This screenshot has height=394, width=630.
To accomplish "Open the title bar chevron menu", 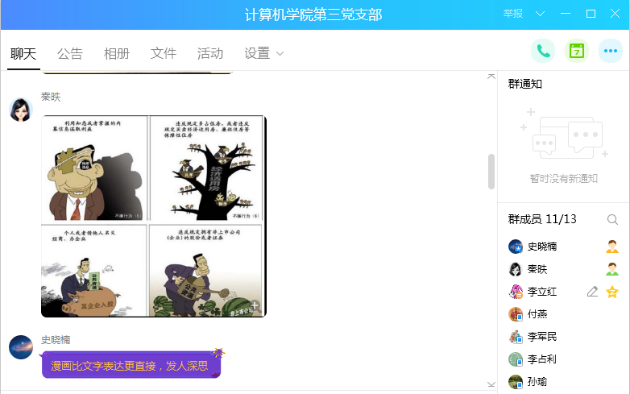I will point(540,14).
